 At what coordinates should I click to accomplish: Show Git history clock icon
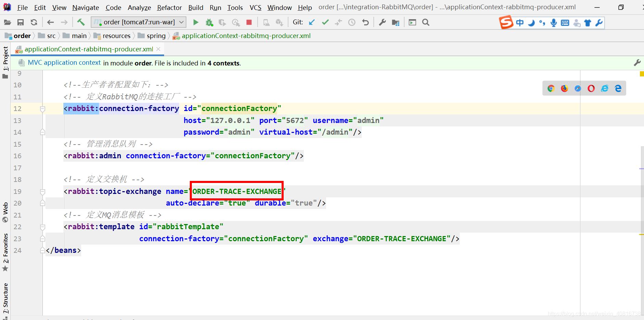coord(352,22)
